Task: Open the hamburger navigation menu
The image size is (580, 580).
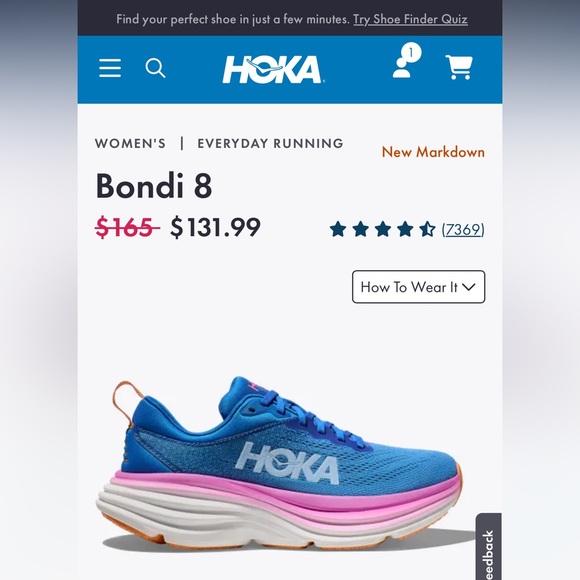Action: tap(110, 68)
